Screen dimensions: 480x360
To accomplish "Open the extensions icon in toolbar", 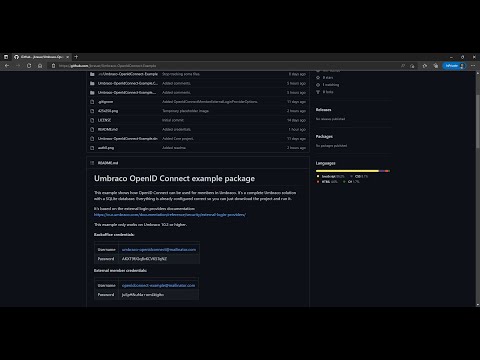I will [x=425, y=66].
